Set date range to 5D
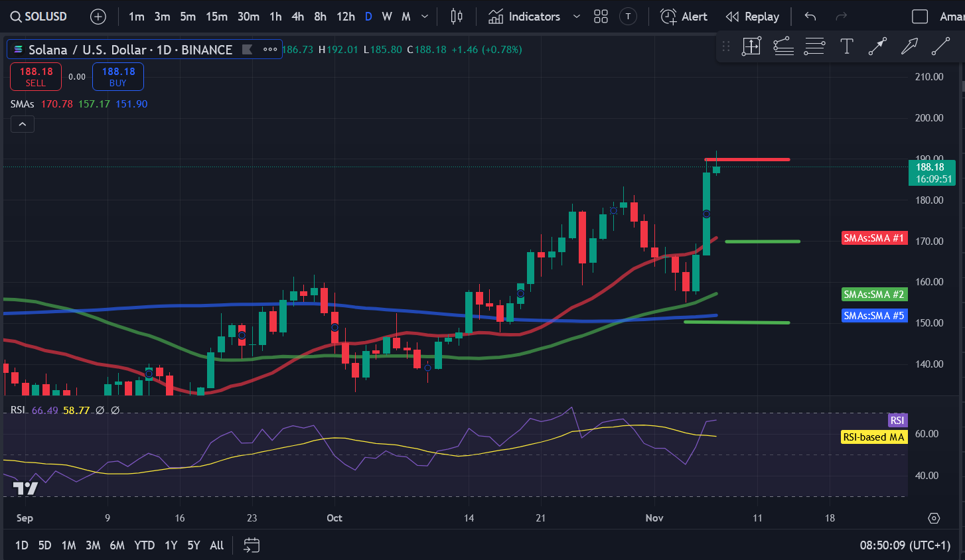The image size is (965, 560). (x=44, y=545)
